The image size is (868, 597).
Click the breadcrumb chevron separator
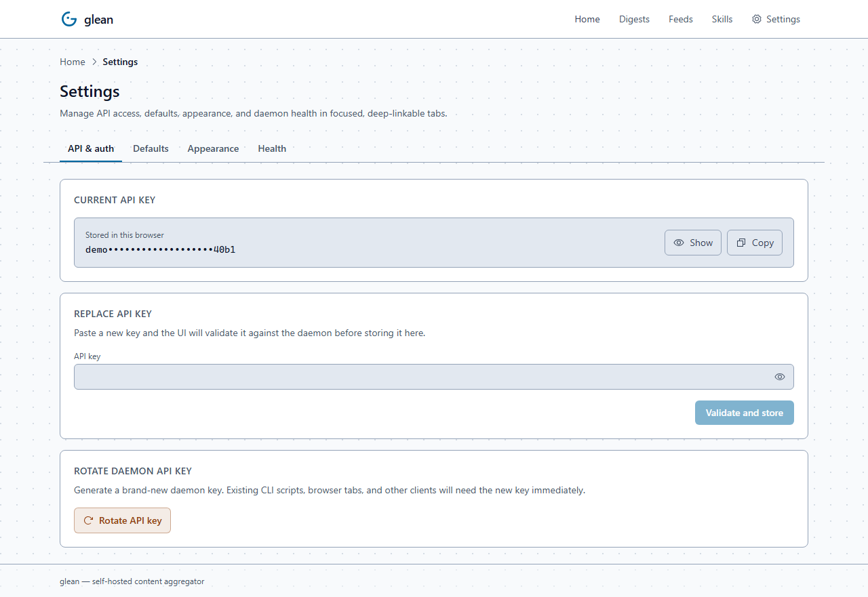(x=94, y=62)
